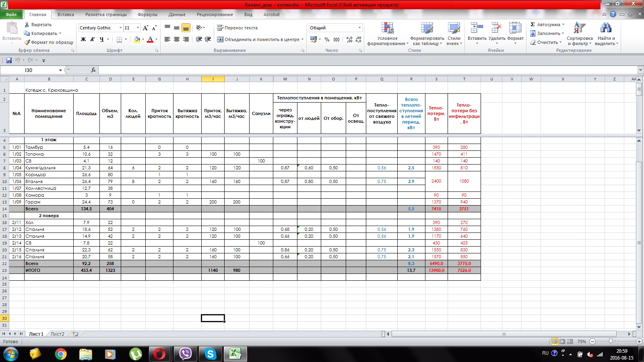The width and height of the screenshot is (644, 362).
Task: Switch to the Данные tab
Action: click(177, 14)
